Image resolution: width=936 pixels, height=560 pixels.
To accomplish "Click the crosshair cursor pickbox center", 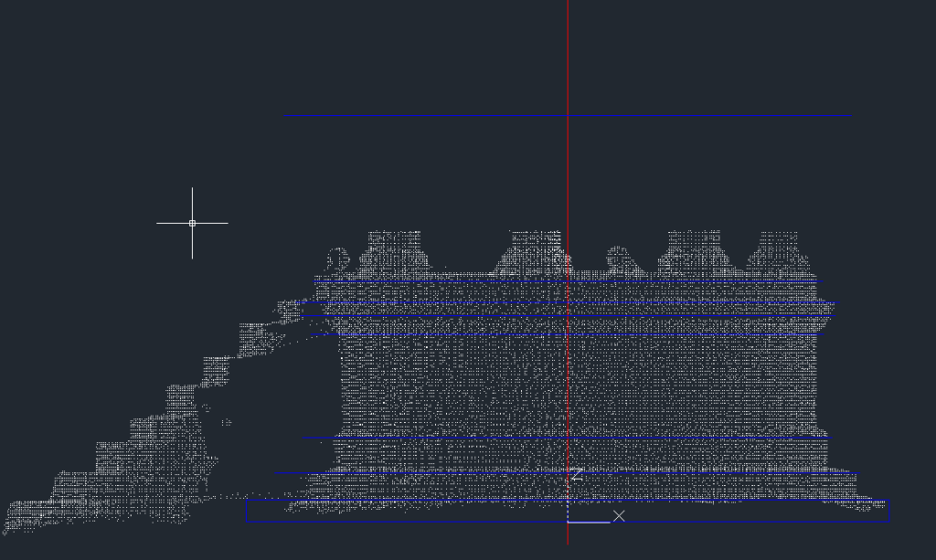I will [x=192, y=223].
